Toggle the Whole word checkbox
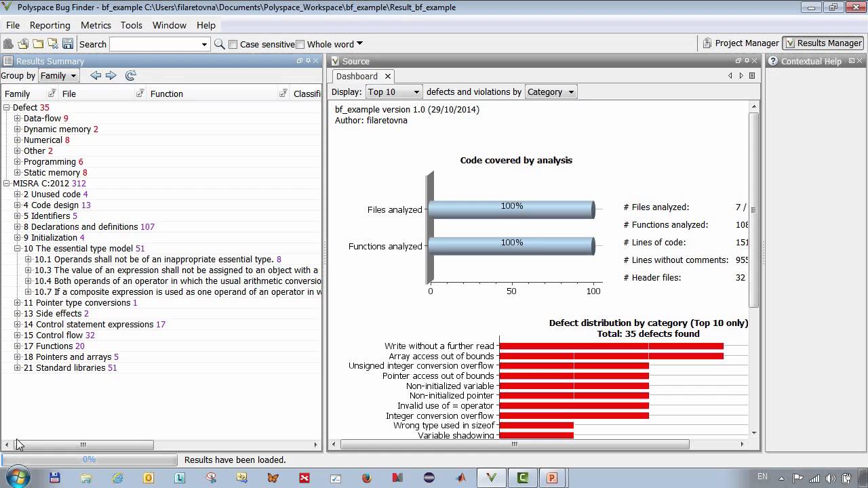 click(x=300, y=45)
